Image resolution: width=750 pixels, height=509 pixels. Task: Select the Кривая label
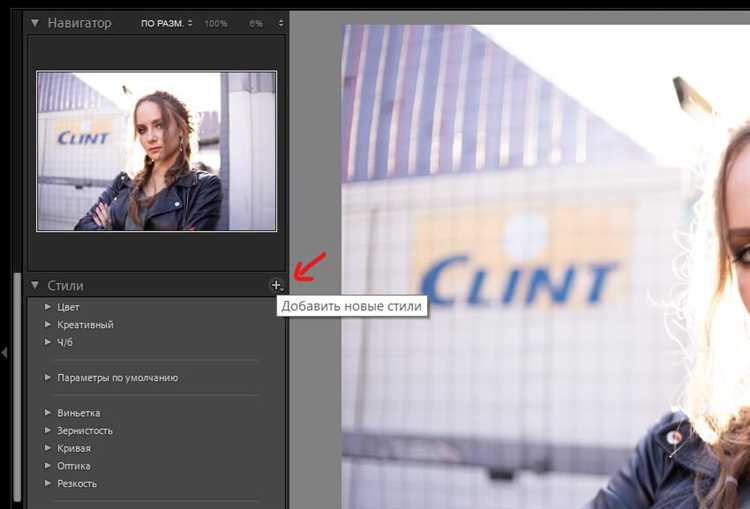click(74, 448)
